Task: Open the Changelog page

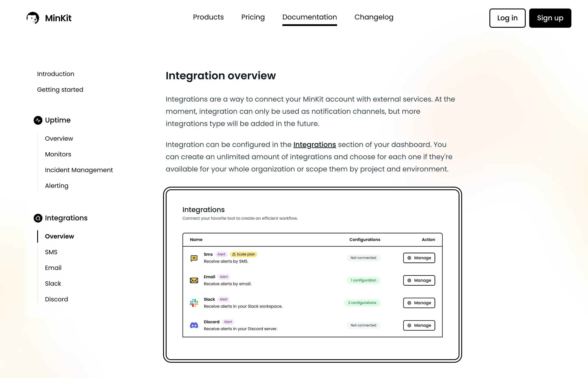Action: pyautogui.click(x=374, y=17)
